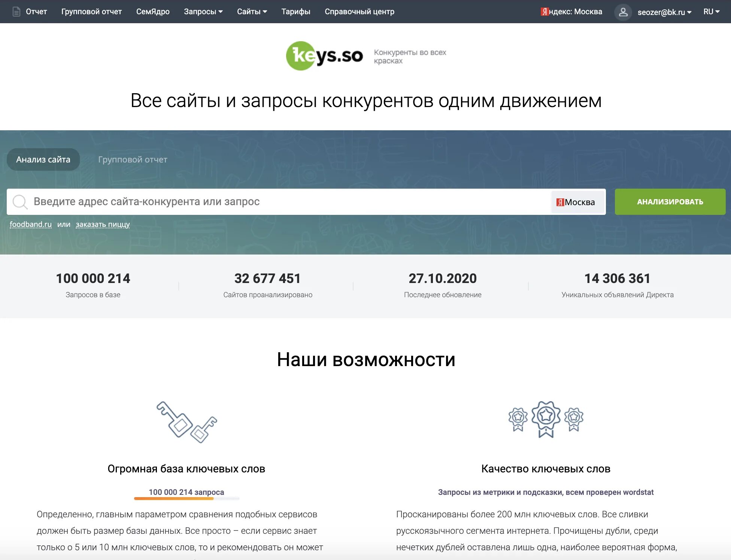Screen dimensions: 731x560
Task: Expand the RU language selector
Action: coord(712,12)
